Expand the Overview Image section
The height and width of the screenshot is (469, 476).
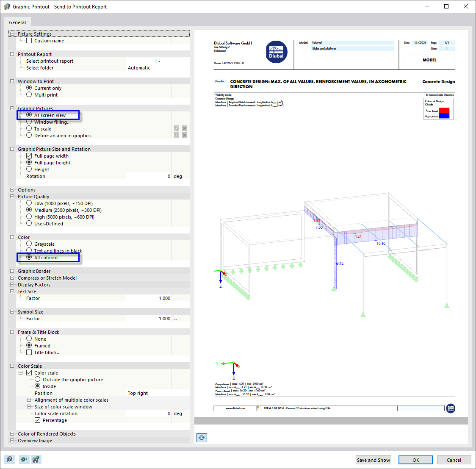tap(12, 441)
